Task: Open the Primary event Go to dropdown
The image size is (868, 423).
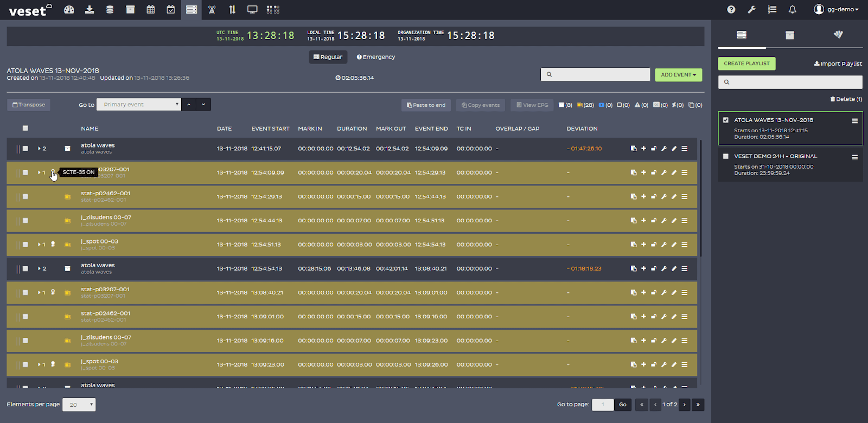Action: [138, 105]
